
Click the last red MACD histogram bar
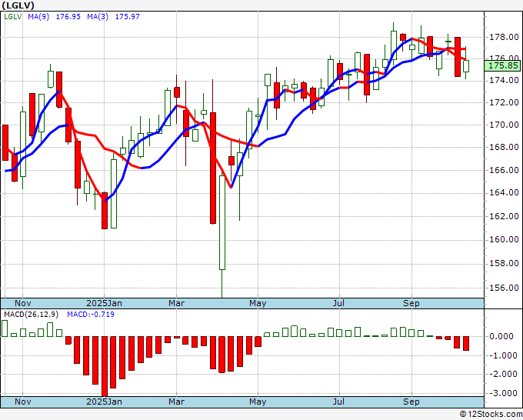pyautogui.click(x=466, y=343)
